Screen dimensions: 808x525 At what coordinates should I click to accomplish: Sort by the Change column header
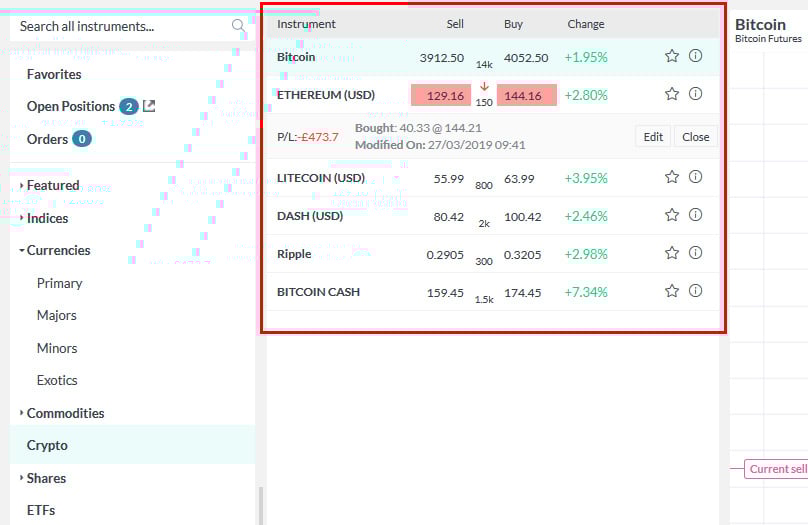pyautogui.click(x=586, y=24)
